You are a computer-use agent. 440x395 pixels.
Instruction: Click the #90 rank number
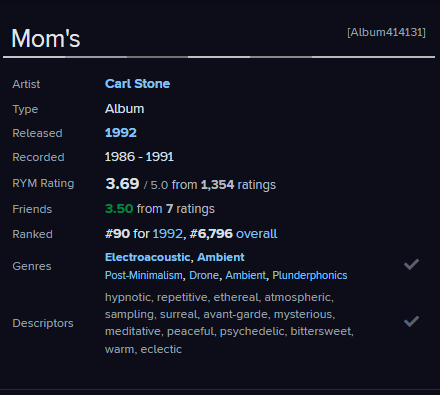pos(117,234)
